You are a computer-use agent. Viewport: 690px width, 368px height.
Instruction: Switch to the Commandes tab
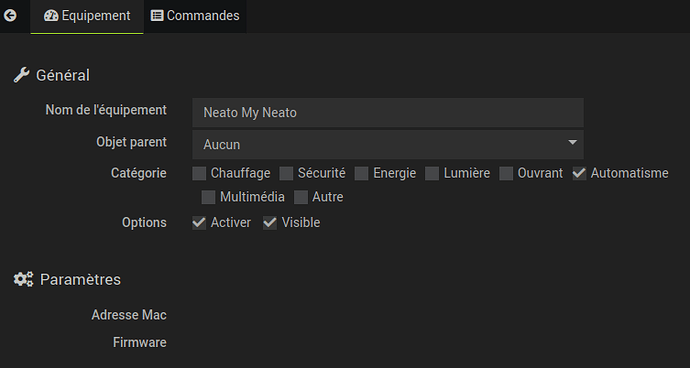click(x=195, y=16)
